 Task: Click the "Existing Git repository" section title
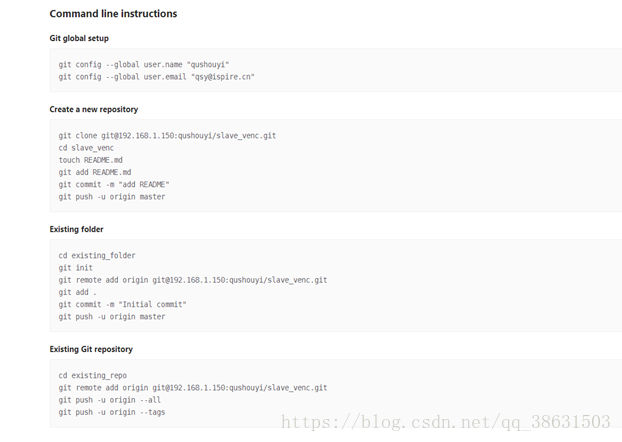[x=91, y=349]
